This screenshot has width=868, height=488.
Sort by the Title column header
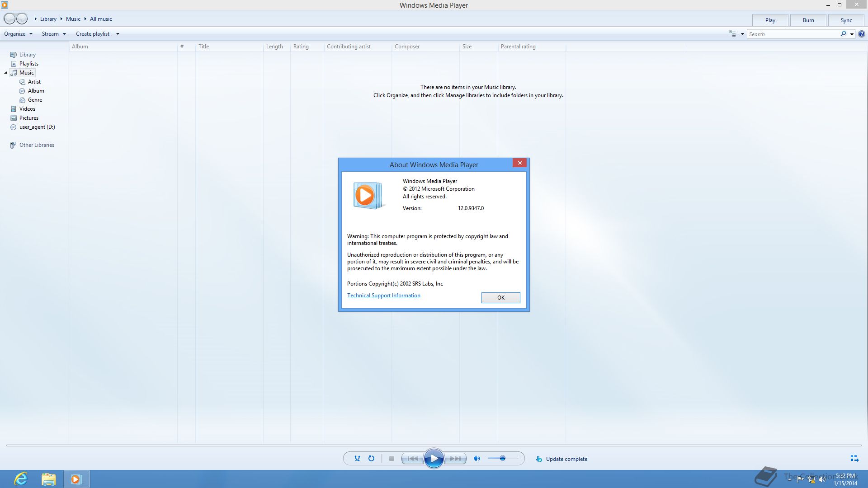(x=229, y=47)
